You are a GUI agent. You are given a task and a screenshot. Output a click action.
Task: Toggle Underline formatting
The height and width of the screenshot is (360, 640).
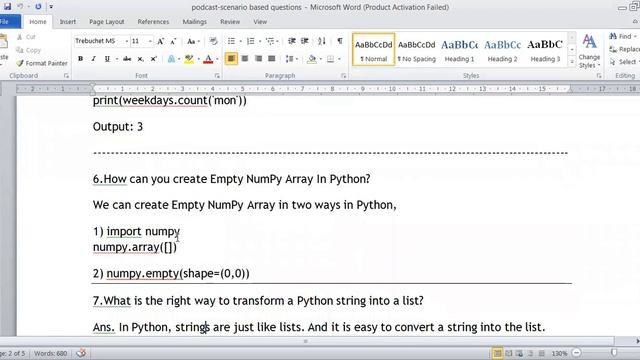tap(107, 59)
